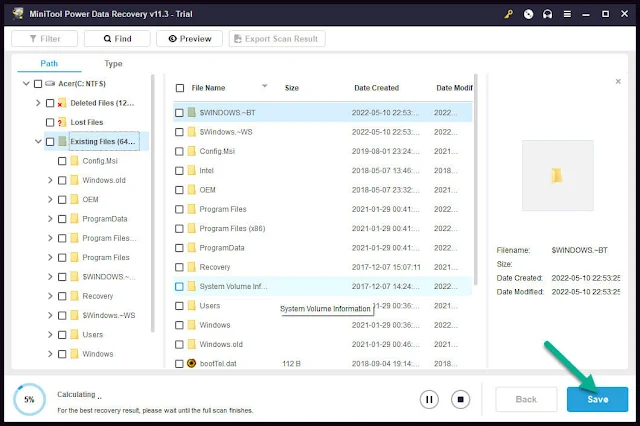Collapse the Existing Files tree node
Image resolution: width=640 pixels, height=426 pixels.
coord(38,141)
